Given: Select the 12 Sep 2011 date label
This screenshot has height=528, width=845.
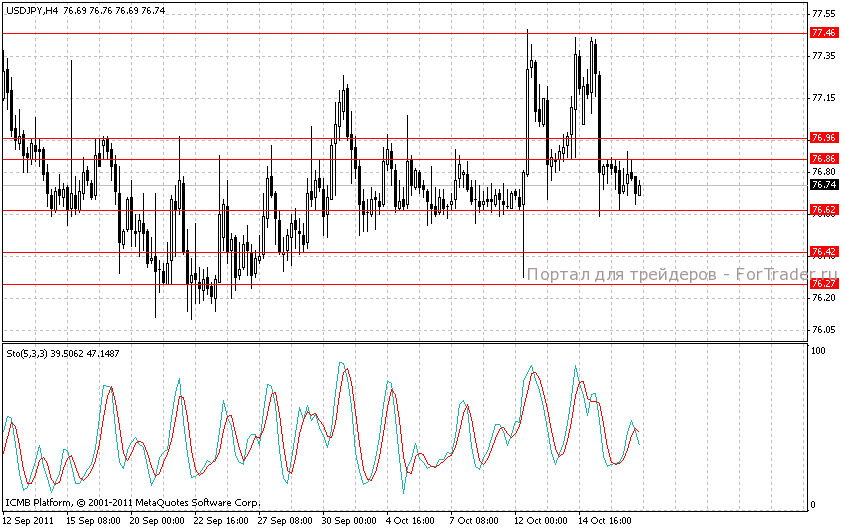Looking at the screenshot, I should click(x=28, y=520).
